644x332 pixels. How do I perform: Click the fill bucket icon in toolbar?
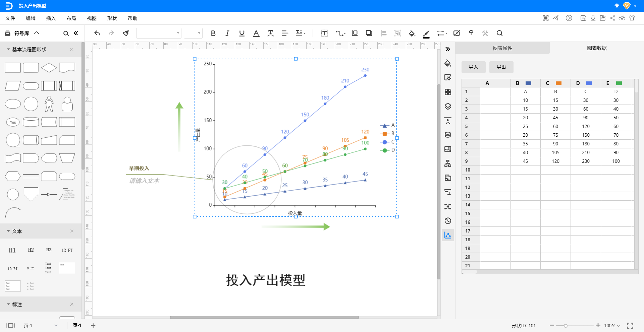[412, 33]
